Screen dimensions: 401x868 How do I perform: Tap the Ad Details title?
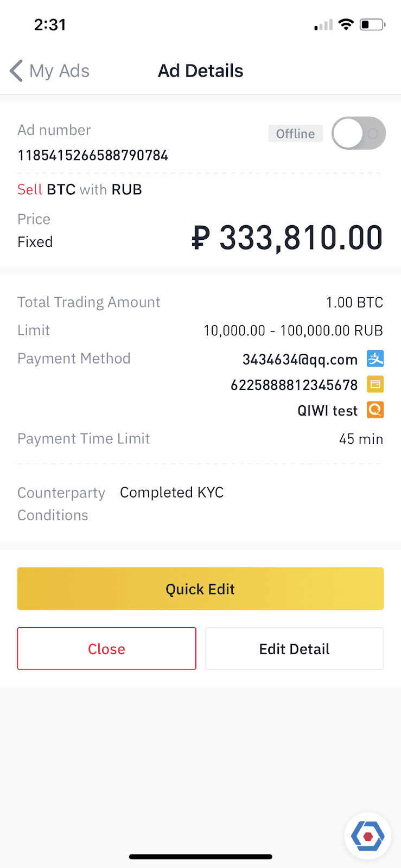tap(201, 71)
